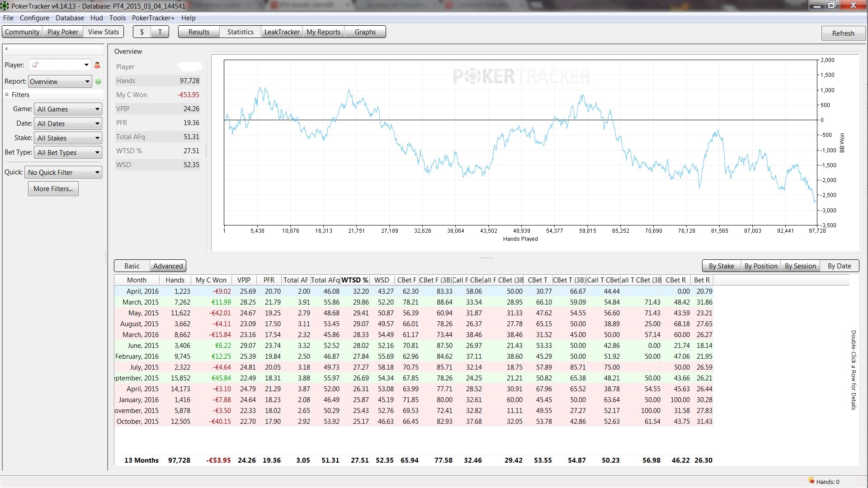Group report By Date

pyautogui.click(x=840, y=266)
